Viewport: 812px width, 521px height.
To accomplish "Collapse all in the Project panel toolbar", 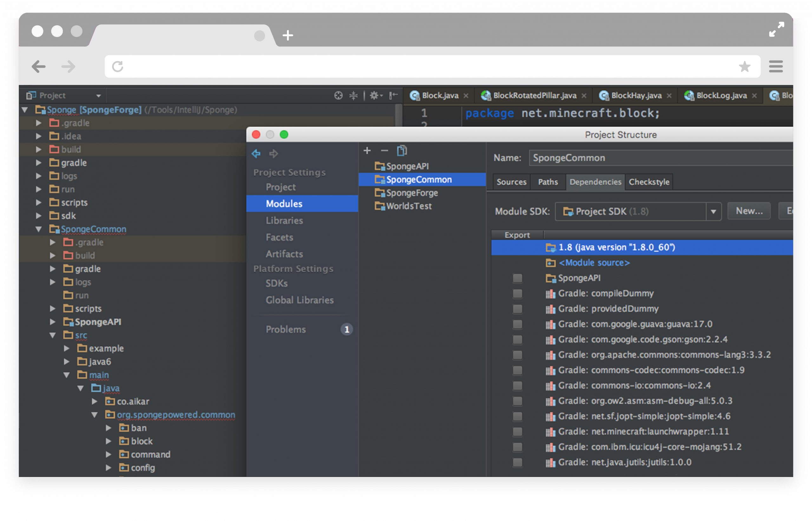I will [x=354, y=96].
